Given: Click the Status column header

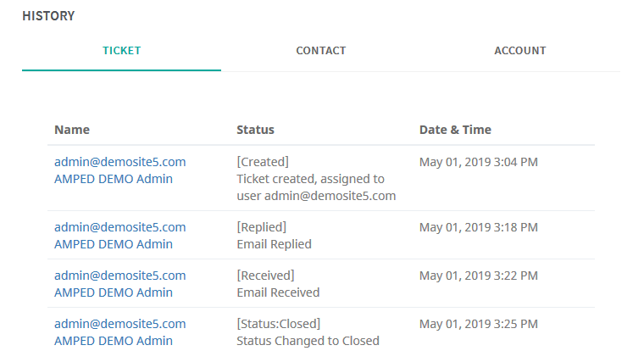Looking at the screenshot, I should click(x=255, y=130).
